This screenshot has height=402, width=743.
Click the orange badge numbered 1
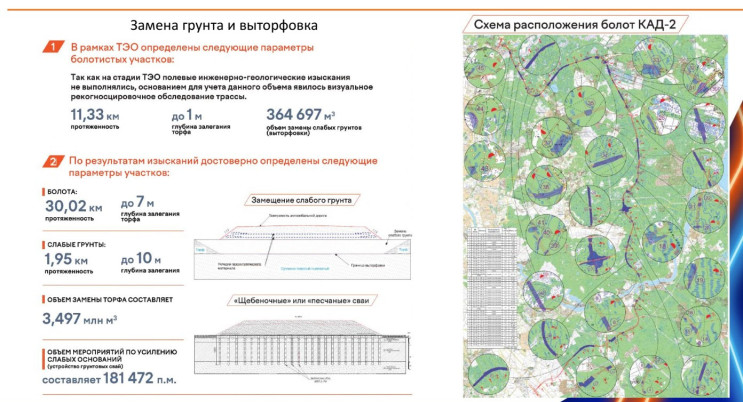click(54, 46)
